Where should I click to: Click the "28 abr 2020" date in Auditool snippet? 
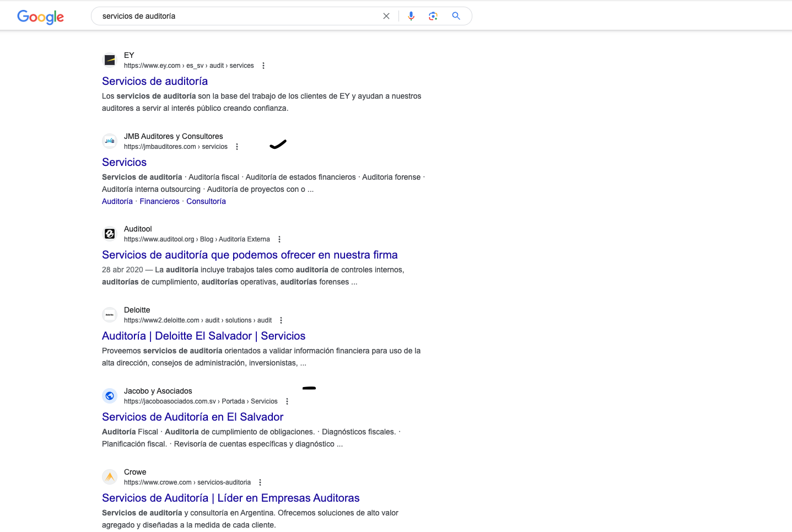click(122, 270)
